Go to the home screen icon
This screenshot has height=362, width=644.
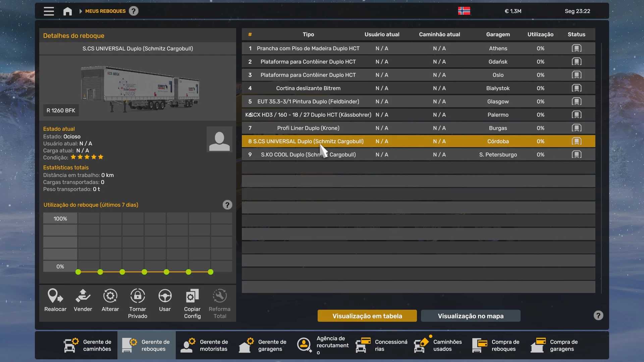click(x=67, y=11)
